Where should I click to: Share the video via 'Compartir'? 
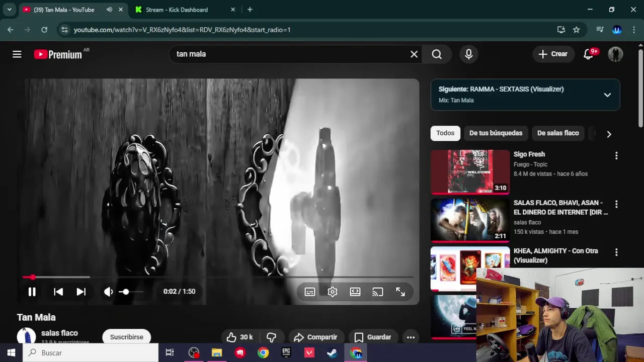[x=315, y=337]
